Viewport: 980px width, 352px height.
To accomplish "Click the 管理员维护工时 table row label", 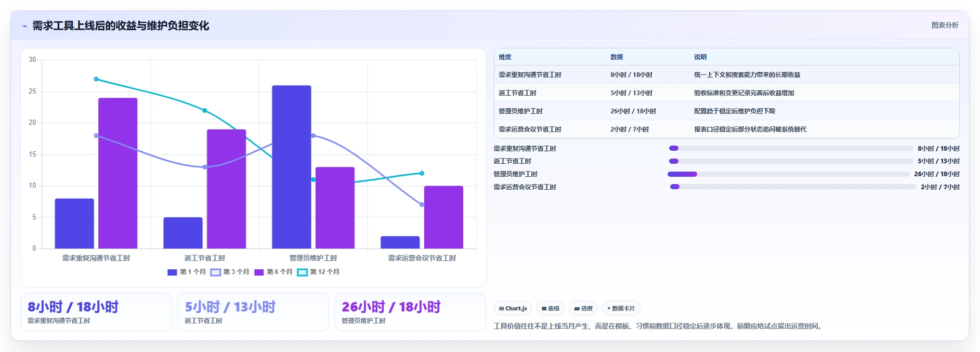I will 520,111.
